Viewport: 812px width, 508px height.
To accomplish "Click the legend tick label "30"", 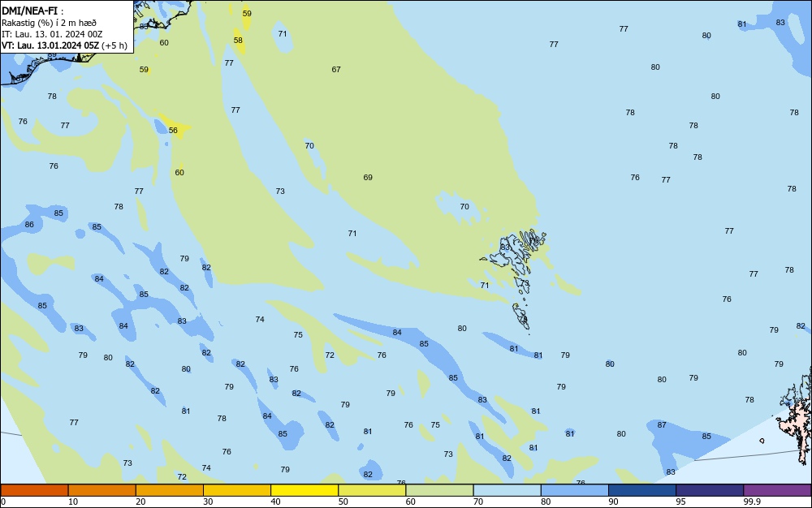I will tap(208, 502).
